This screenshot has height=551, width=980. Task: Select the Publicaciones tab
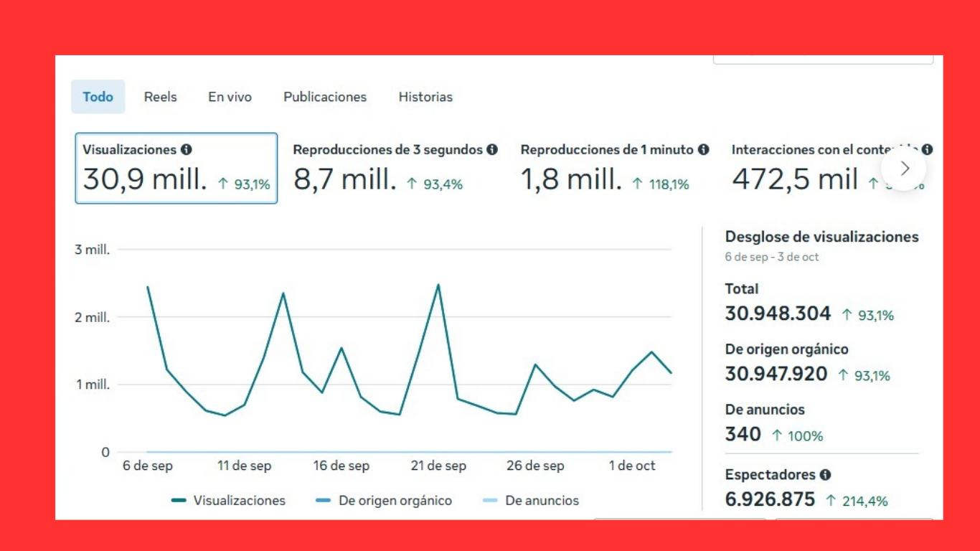(325, 97)
